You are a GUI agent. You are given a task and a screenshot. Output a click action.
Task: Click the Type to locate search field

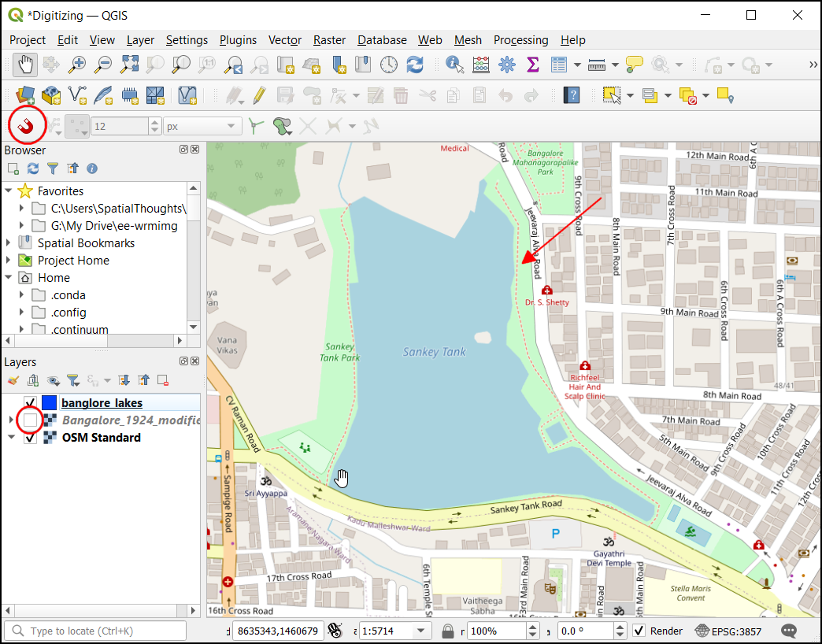click(95, 631)
